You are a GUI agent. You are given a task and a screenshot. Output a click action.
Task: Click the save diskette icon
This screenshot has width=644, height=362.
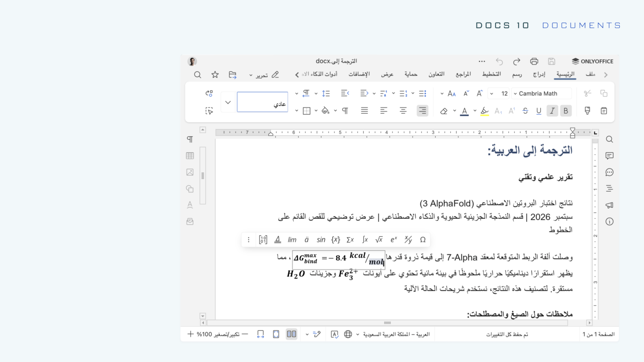[x=551, y=61]
